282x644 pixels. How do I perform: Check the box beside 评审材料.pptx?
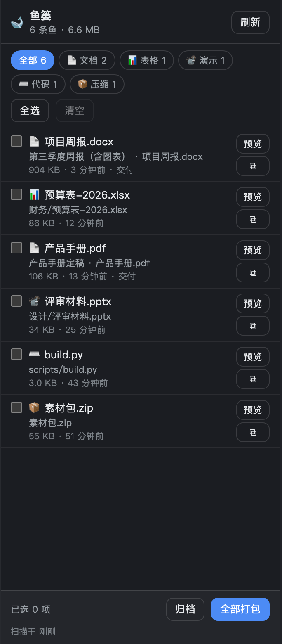point(16,301)
